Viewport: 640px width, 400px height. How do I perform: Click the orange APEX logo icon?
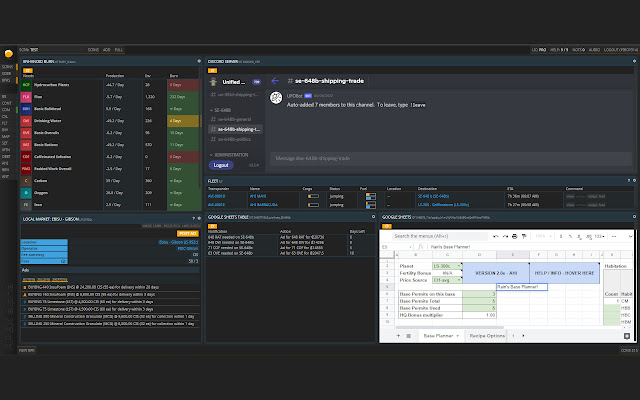click(x=8, y=54)
